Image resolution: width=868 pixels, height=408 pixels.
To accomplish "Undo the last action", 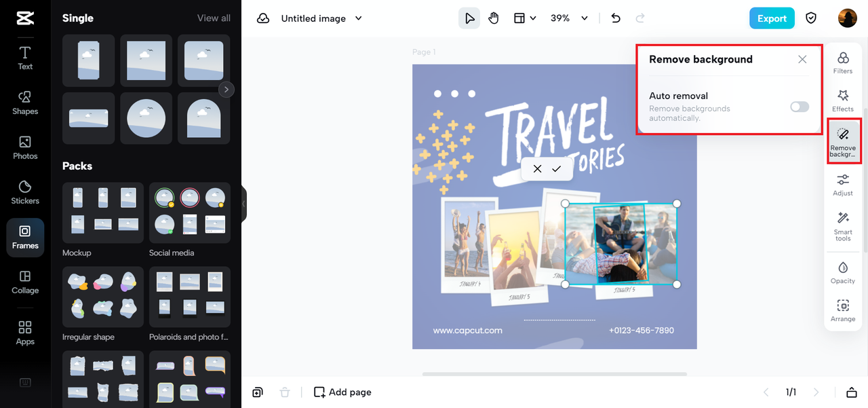I will (x=616, y=18).
